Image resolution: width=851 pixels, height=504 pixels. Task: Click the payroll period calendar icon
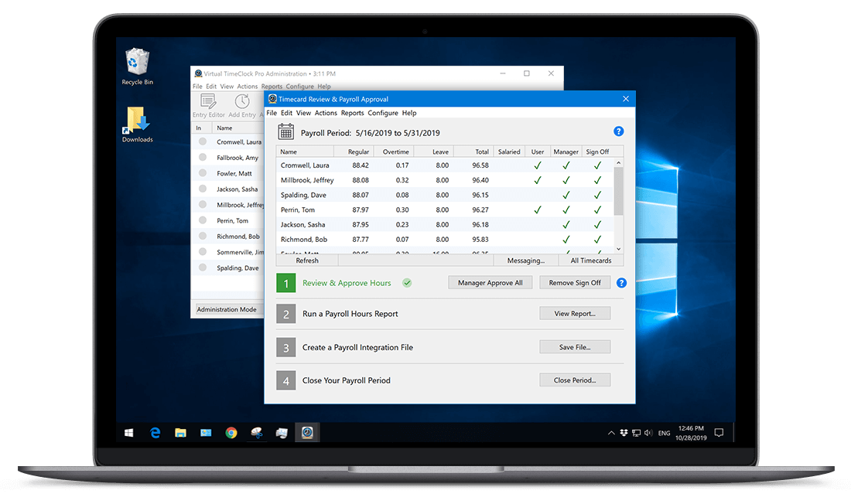[x=285, y=132]
